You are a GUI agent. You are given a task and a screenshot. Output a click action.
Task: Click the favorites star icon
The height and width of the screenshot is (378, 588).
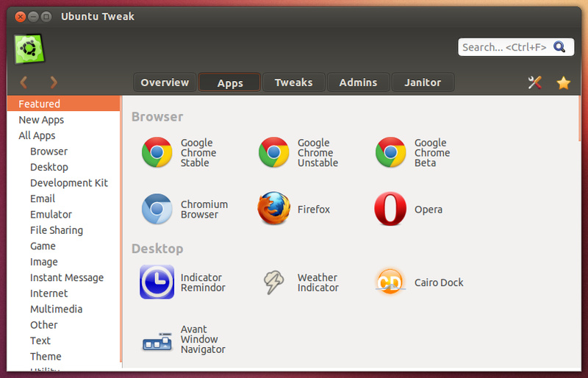(x=563, y=82)
